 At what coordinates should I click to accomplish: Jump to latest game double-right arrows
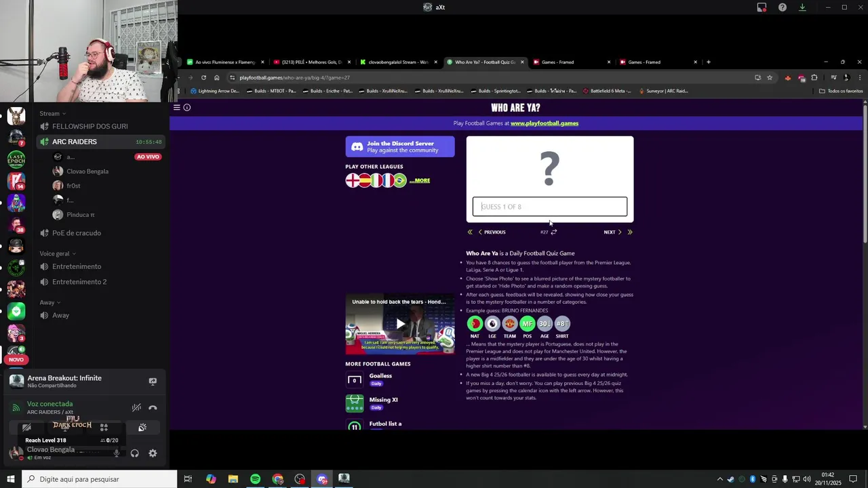tap(630, 232)
